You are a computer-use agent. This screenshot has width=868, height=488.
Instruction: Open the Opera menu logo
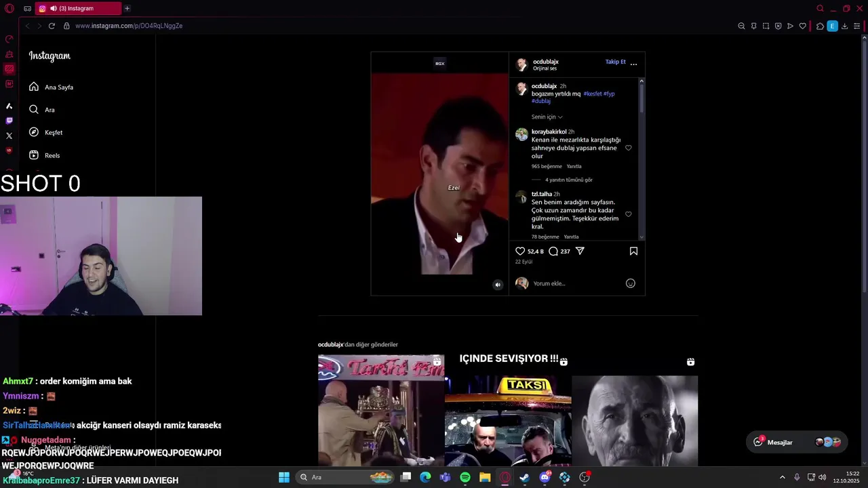tap(9, 9)
